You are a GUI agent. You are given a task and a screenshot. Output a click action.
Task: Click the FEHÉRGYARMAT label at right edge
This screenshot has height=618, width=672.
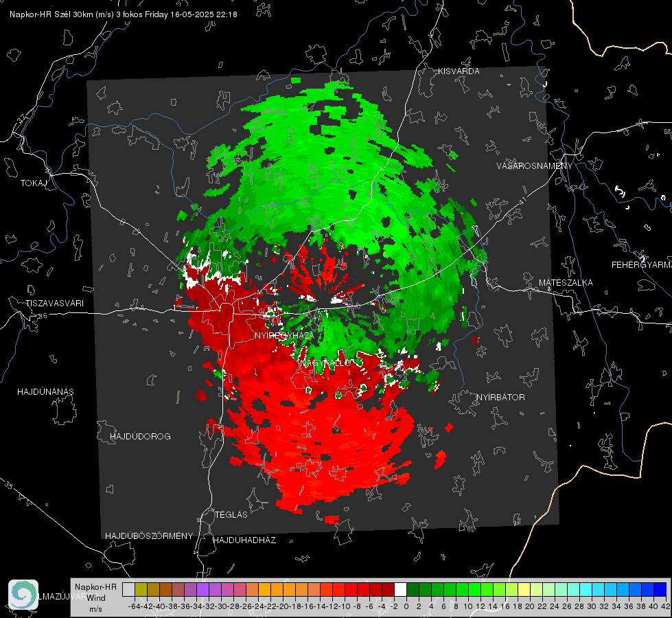(642, 264)
